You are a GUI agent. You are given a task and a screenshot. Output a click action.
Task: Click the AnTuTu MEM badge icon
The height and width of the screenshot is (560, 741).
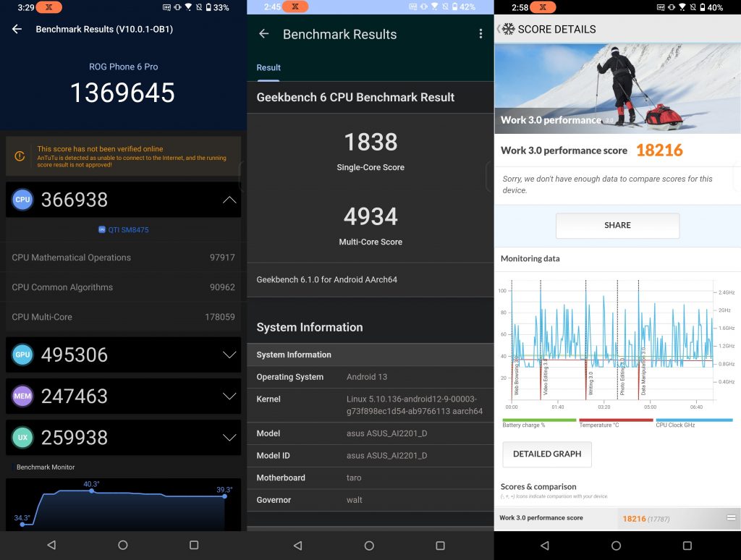(x=22, y=396)
